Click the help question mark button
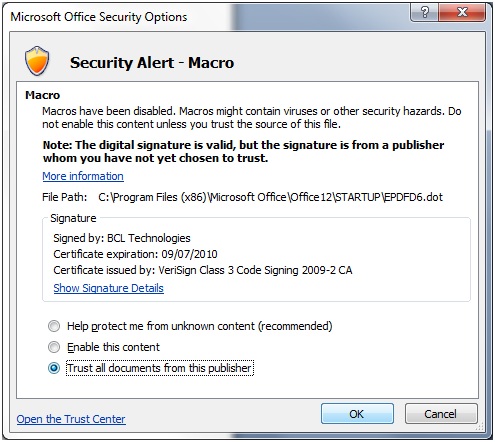Viewport: 495px width, 442px height. tap(425, 13)
